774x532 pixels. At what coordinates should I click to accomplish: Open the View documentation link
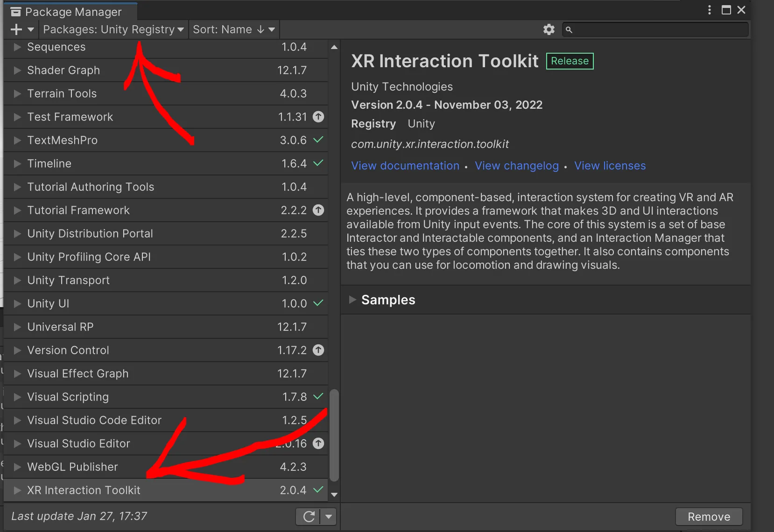coord(405,166)
